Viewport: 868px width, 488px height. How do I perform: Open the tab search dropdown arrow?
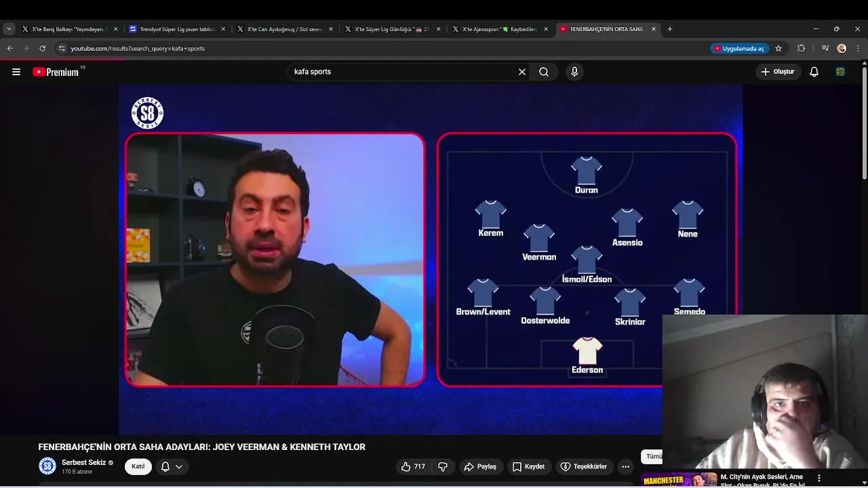tap(9, 29)
